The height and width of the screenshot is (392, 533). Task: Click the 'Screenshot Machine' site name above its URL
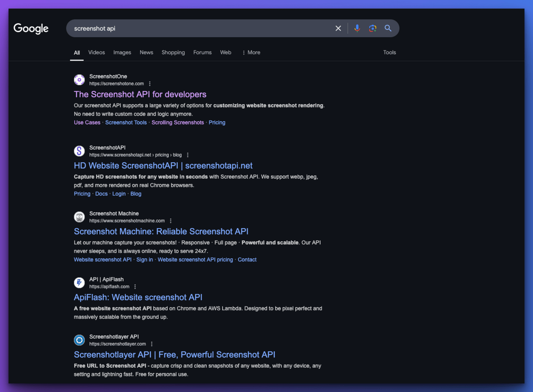tap(114, 214)
